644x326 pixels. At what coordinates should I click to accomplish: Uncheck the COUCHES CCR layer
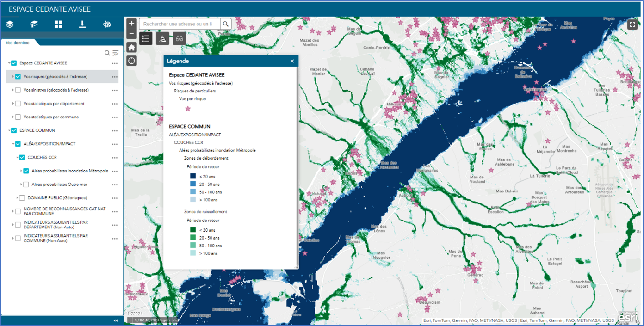tap(22, 158)
